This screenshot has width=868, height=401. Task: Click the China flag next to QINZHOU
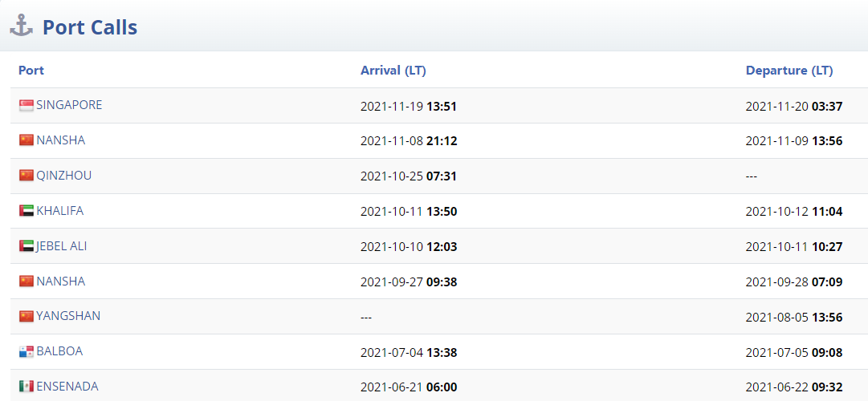click(26, 176)
